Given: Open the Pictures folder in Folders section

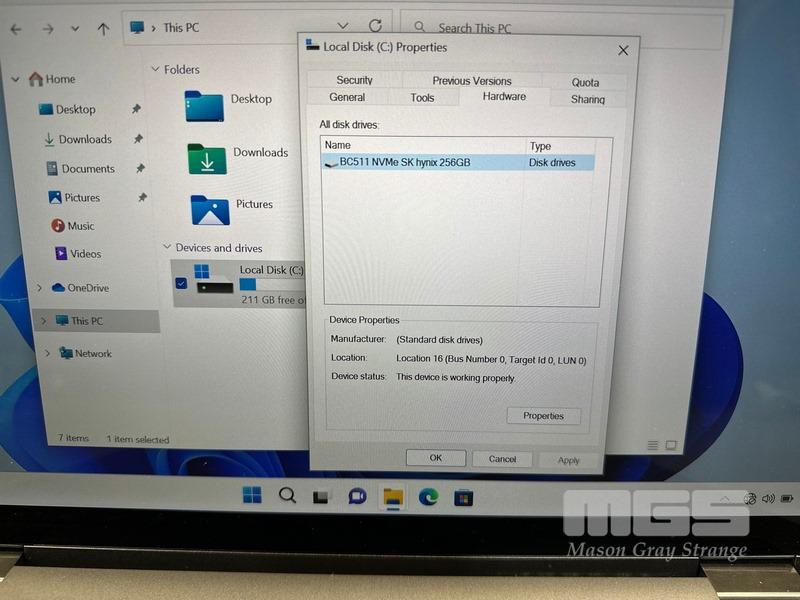Looking at the screenshot, I should [210, 209].
